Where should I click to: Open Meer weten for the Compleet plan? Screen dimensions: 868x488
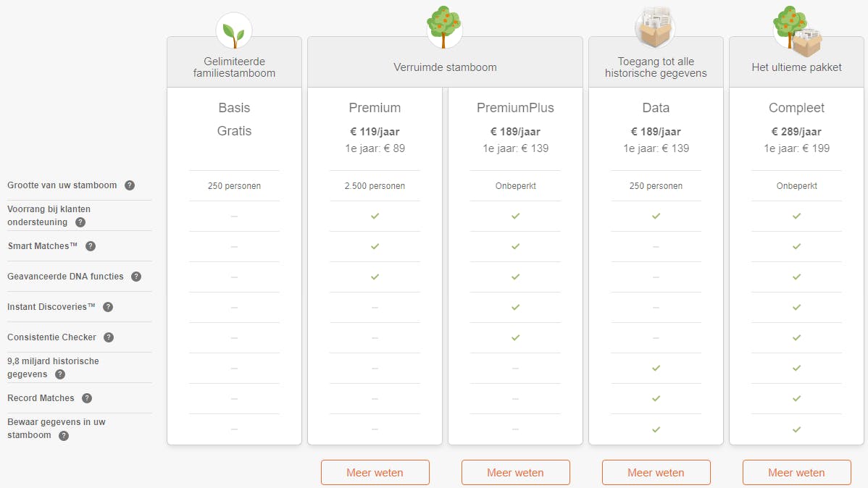click(x=796, y=473)
